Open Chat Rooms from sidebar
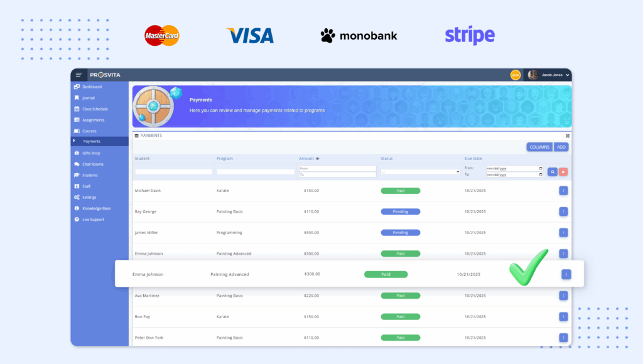 [76, 164]
